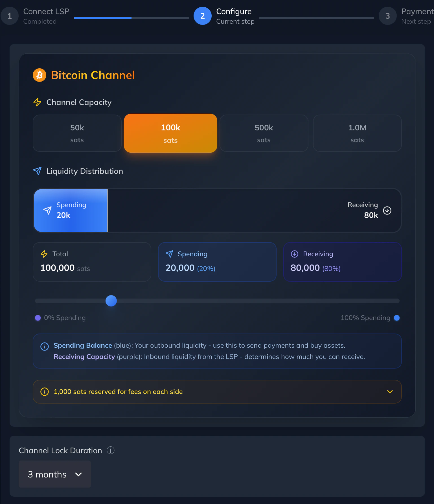
Task: Click the blue Spending segment of the bar
Action: [x=71, y=210]
